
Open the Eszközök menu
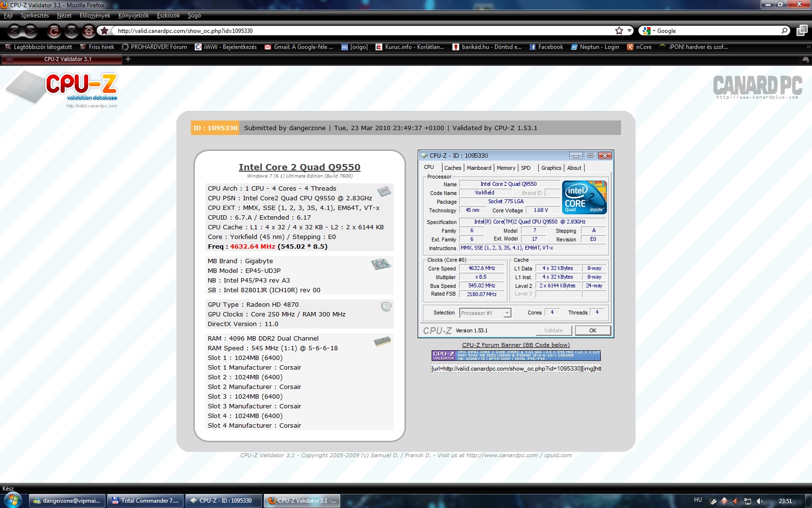point(168,15)
